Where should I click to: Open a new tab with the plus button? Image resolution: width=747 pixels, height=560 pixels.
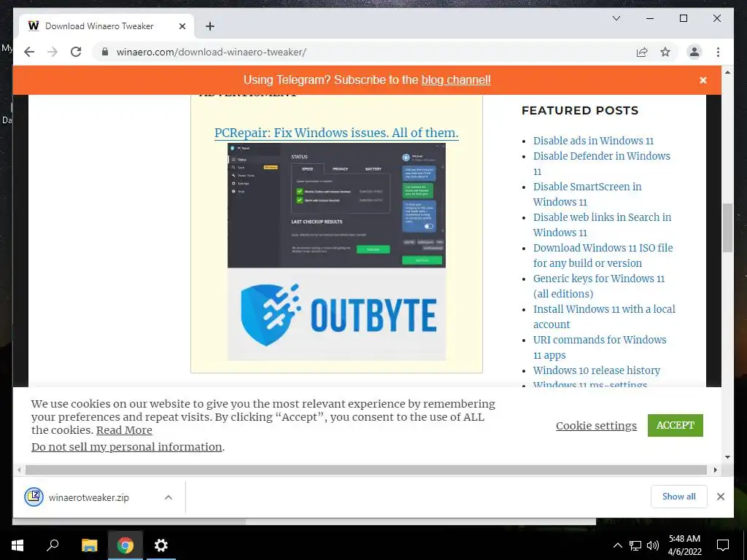coord(210,26)
